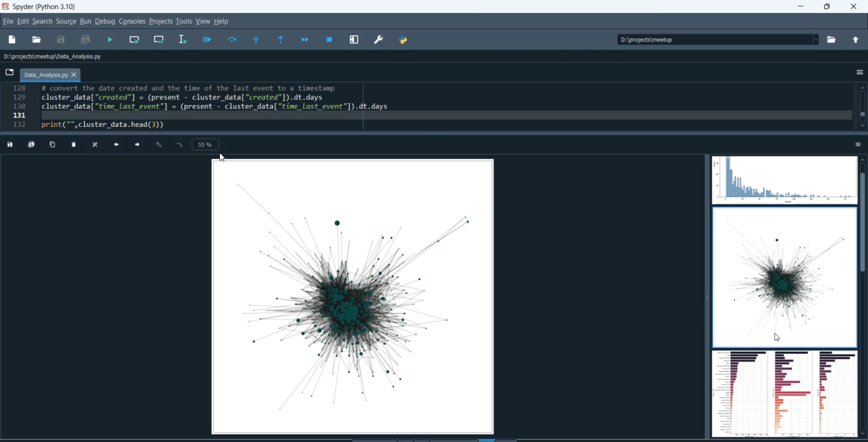Click the plot zoom percentage field

[205, 145]
